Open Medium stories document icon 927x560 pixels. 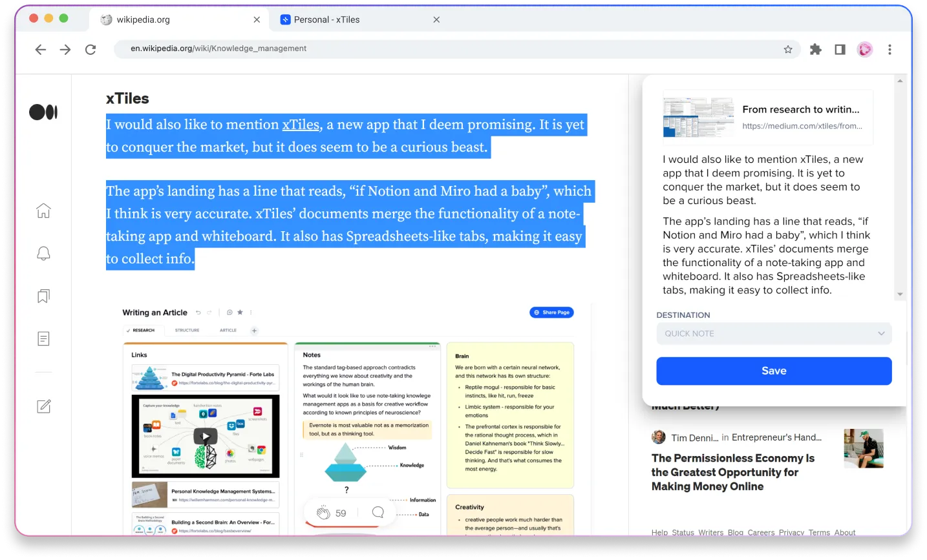click(43, 338)
